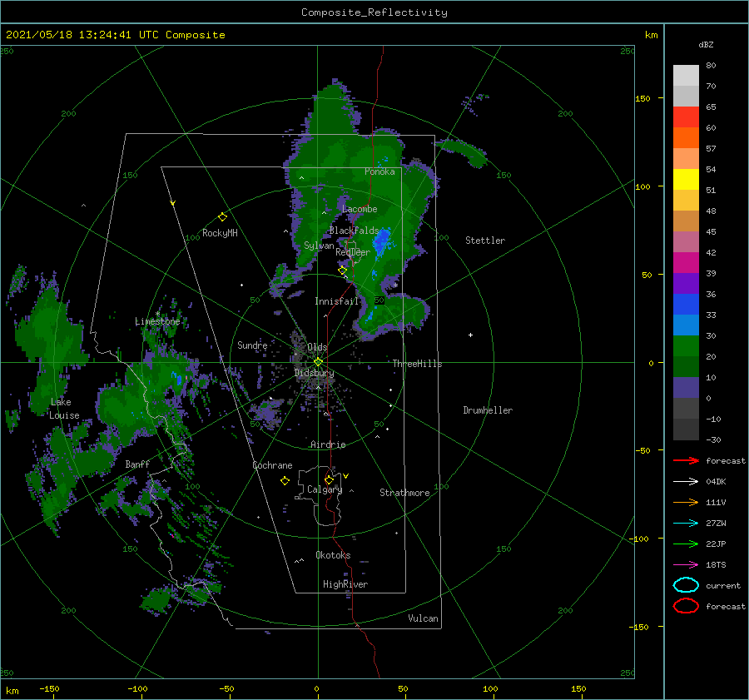Click the red forecast ellipse icon
Viewport: 749px width, 700px height.
point(686,606)
